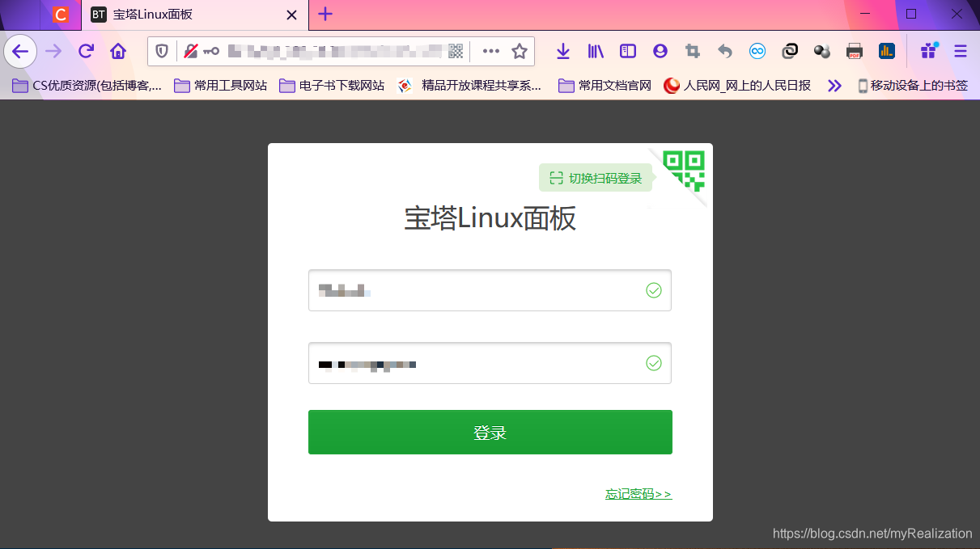Image resolution: width=980 pixels, height=549 pixels.
Task: Minimize the browser window
Action: point(865,14)
